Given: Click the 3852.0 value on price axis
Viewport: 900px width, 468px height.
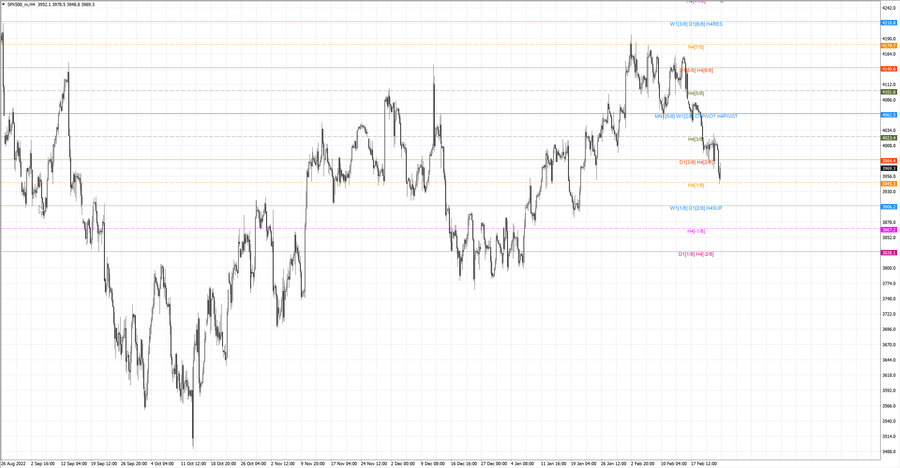Looking at the screenshot, I should [889, 237].
